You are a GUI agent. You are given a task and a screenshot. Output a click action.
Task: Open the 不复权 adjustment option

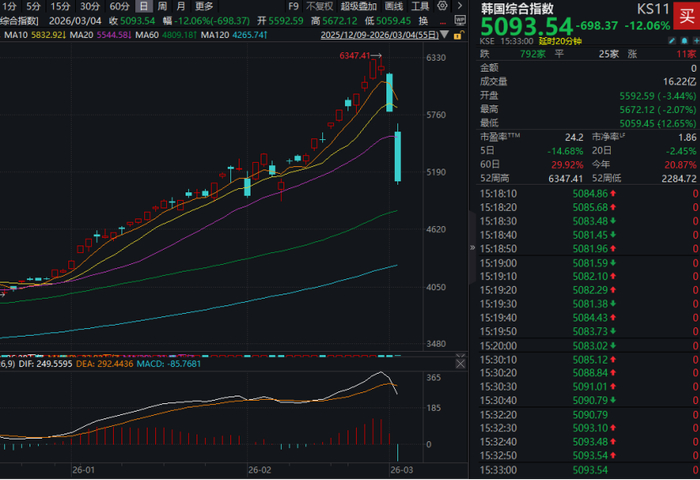pos(320,6)
